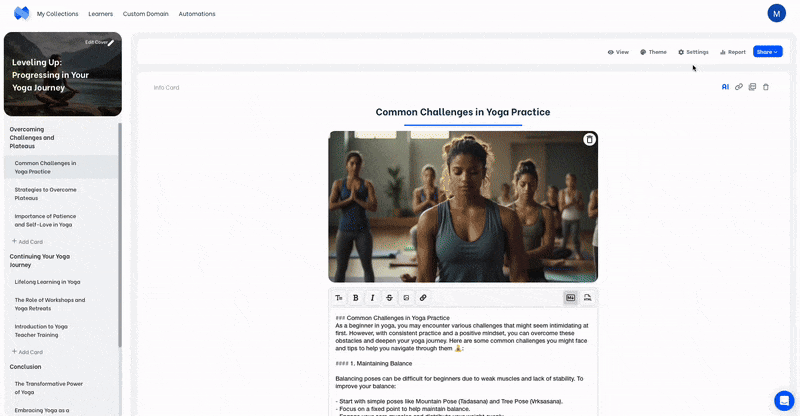Toggle Markdown editing mode
The image size is (800, 416).
[570, 298]
